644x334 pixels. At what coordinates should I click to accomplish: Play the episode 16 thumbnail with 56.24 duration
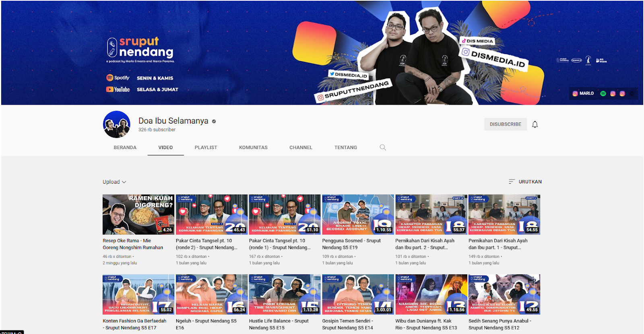(x=212, y=295)
